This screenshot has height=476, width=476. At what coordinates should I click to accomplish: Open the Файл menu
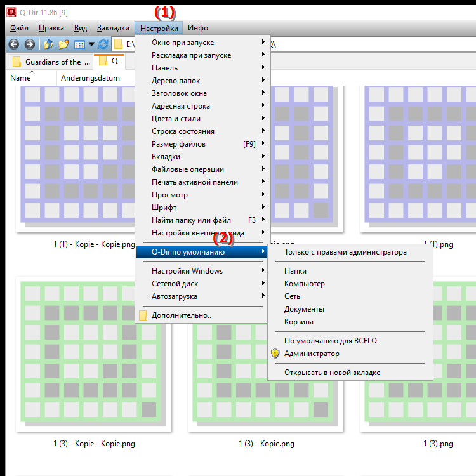[x=19, y=28]
